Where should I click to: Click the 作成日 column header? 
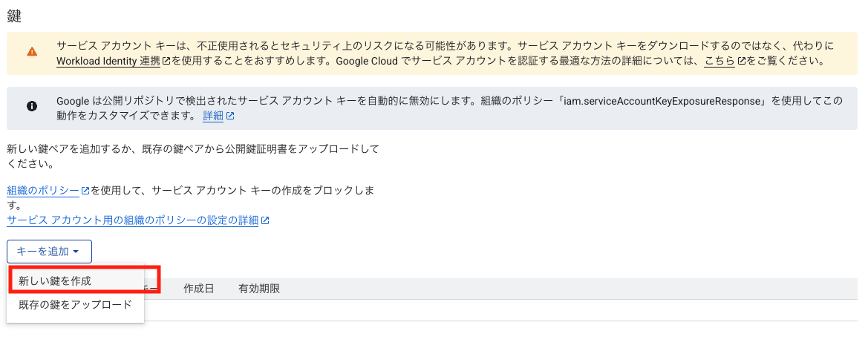pos(199,289)
